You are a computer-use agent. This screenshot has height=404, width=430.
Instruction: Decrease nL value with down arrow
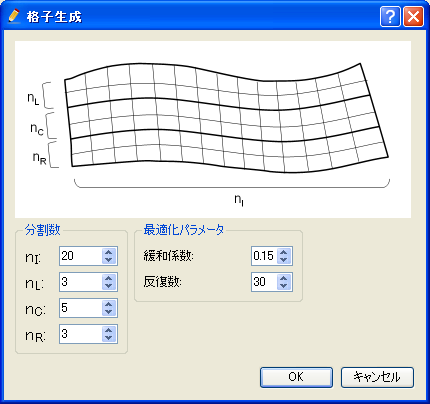109,286
